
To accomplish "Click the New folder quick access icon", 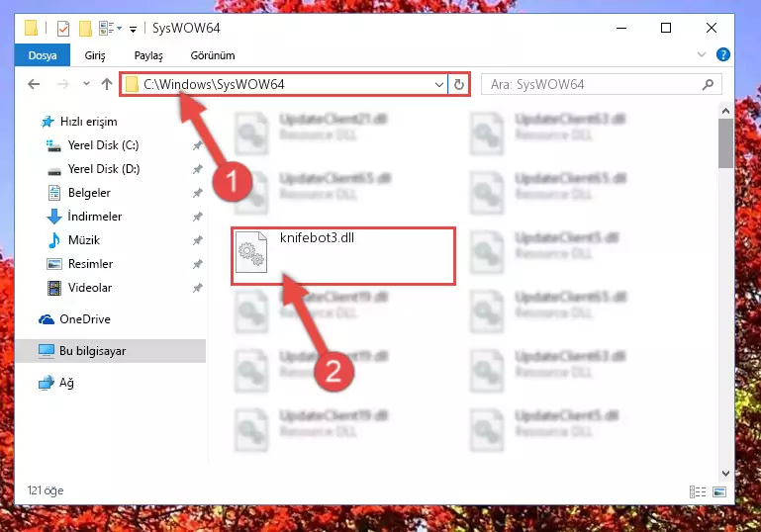I will (x=85, y=29).
